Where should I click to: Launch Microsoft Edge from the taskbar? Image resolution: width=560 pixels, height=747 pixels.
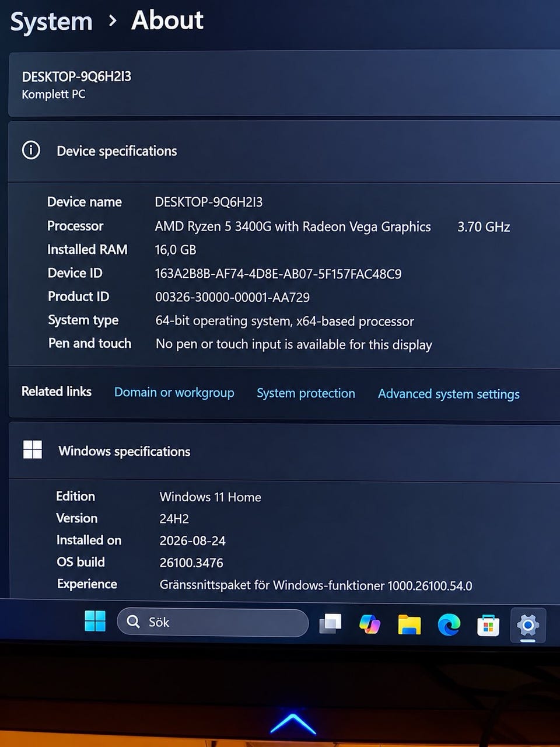pyautogui.click(x=449, y=625)
